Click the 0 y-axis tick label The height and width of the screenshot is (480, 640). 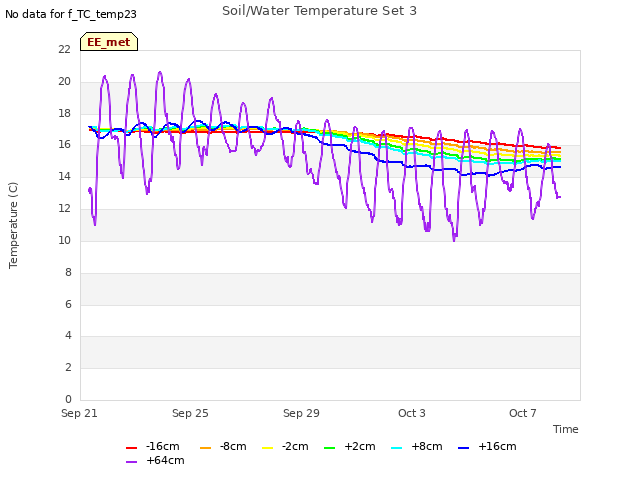[68, 399]
